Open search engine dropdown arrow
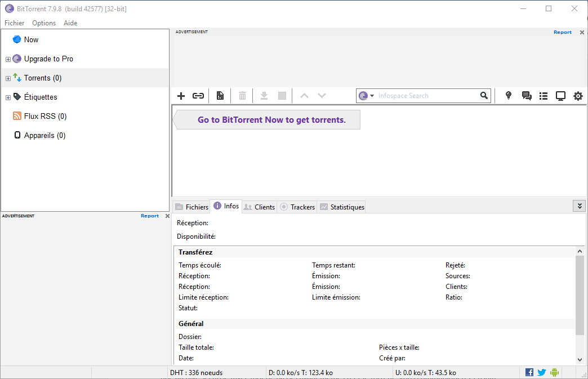Image resolution: width=588 pixels, height=379 pixels. (x=372, y=96)
